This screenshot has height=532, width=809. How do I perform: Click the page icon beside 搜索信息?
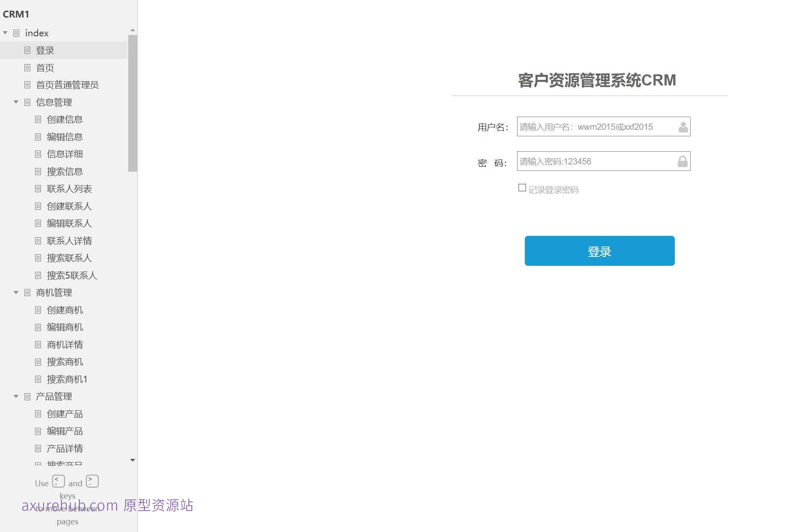click(x=38, y=171)
